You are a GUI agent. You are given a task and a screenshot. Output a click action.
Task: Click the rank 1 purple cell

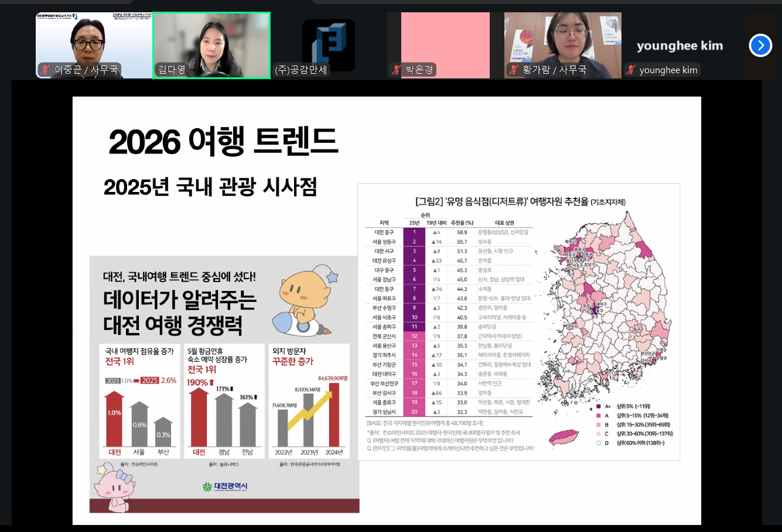pyautogui.click(x=414, y=232)
